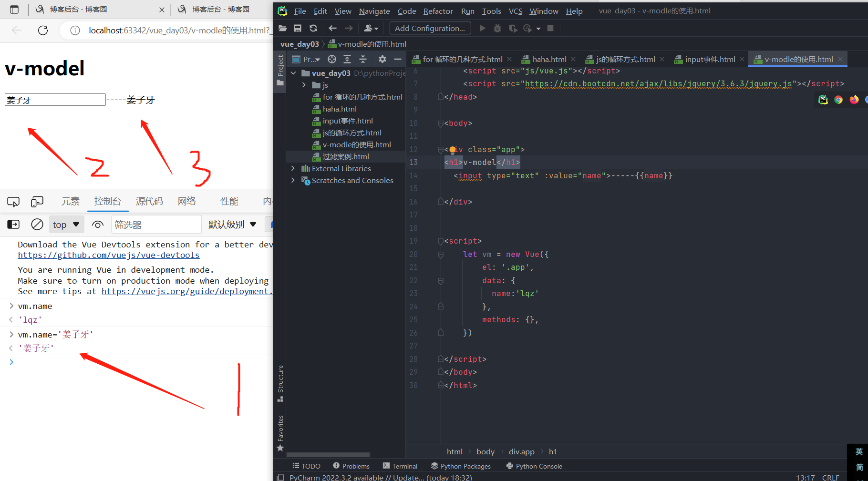Click the browser back arrow
Screen dimensions: 868x481
[17, 31]
